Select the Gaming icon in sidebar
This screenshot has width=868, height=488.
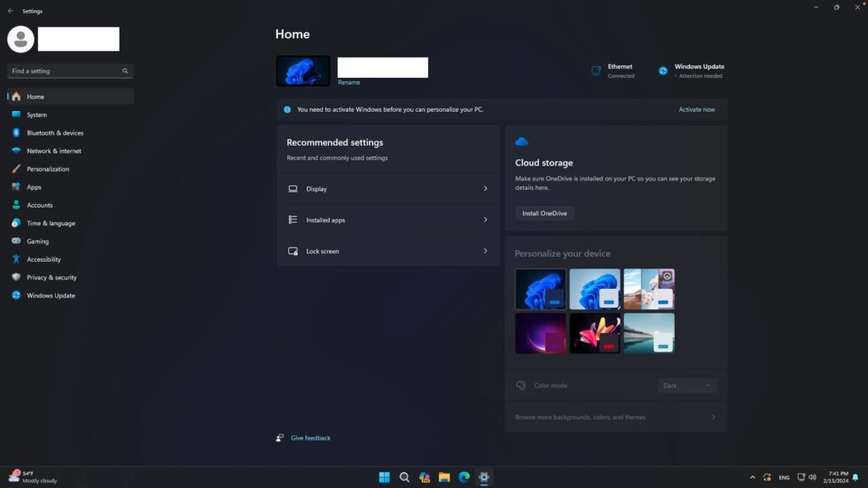[16, 241]
